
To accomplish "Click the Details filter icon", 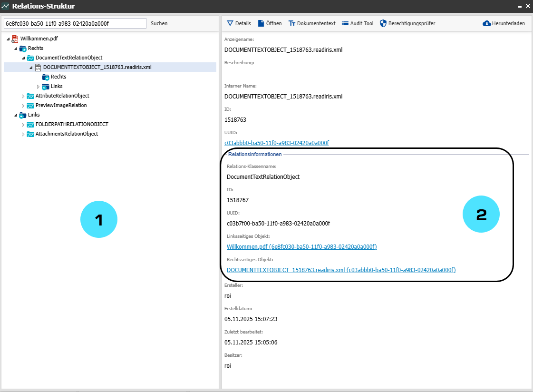I will coord(230,23).
